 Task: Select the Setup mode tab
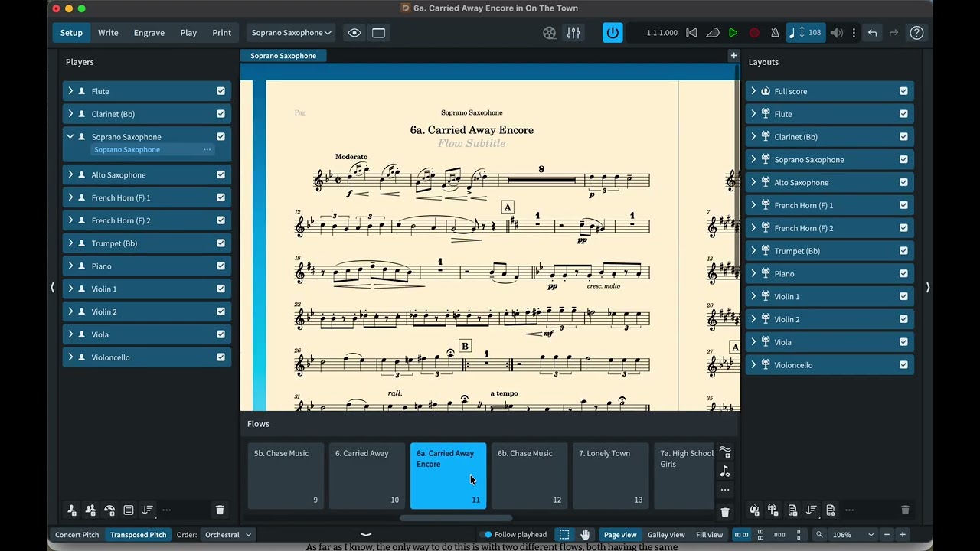(71, 33)
